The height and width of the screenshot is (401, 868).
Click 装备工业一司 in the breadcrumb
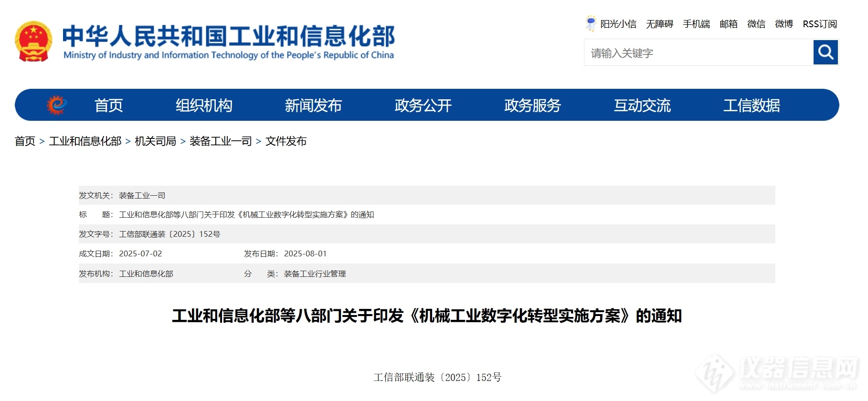pyautogui.click(x=221, y=141)
